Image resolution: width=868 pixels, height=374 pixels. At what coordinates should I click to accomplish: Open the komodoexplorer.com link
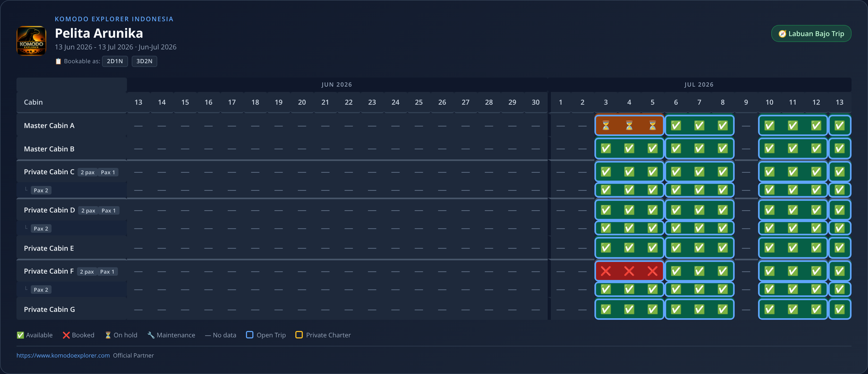click(63, 355)
